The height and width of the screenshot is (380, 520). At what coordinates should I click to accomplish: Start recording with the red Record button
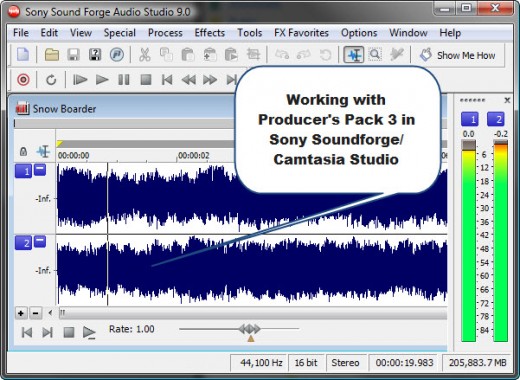[x=23, y=80]
